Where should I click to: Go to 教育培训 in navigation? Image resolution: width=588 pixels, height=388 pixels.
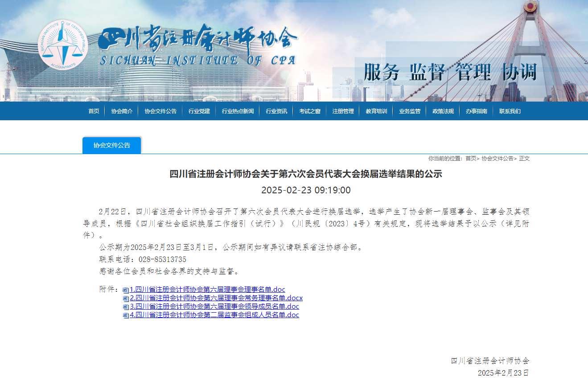coord(376,111)
